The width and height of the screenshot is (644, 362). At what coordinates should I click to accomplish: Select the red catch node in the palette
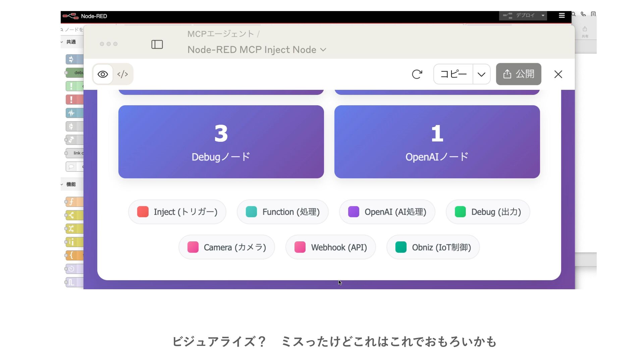click(74, 100)
